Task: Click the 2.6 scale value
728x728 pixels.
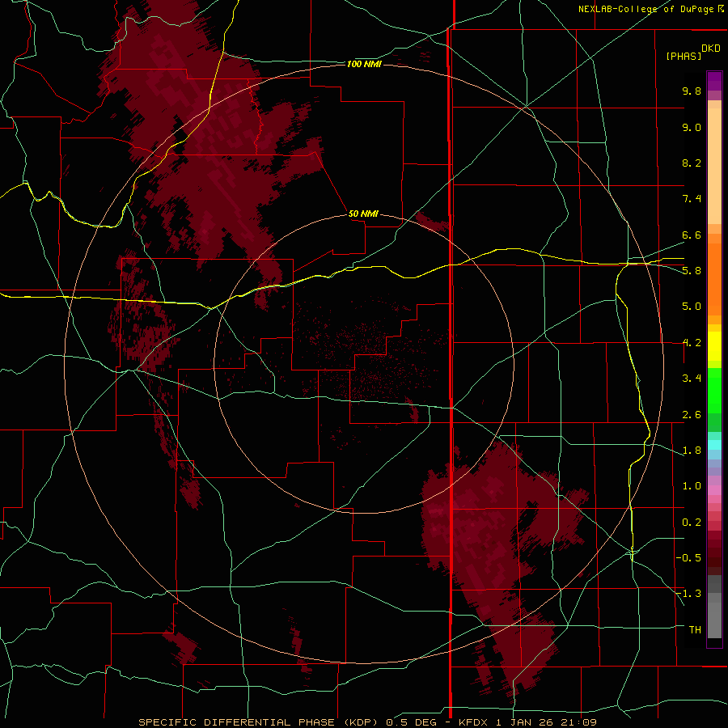Action: pos(692,415)
